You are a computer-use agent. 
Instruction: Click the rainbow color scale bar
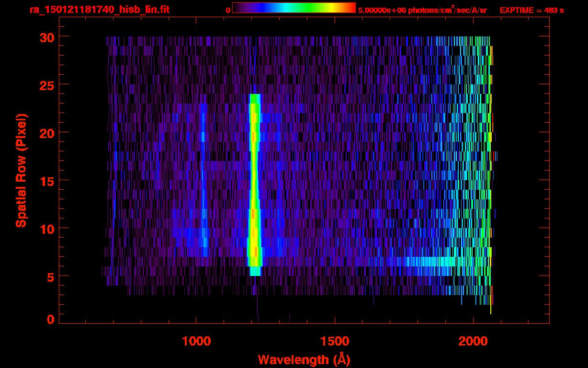294,8
